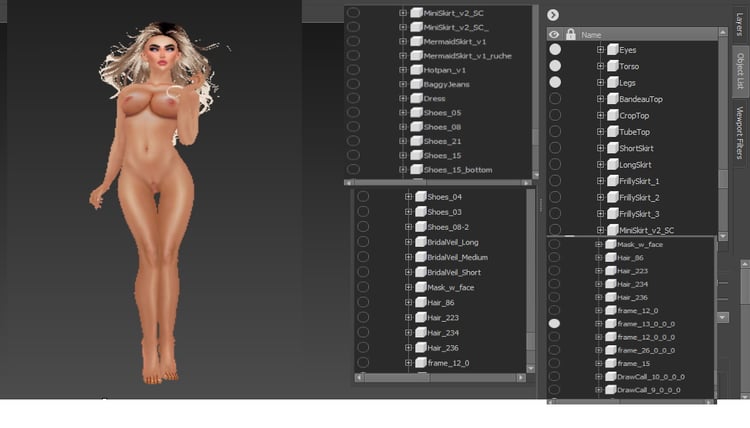Image resolution: width=750 pixels, height=428 pixels.
Task: Toggle visibility of the Torso object
Action: click(x=555, y=66)
